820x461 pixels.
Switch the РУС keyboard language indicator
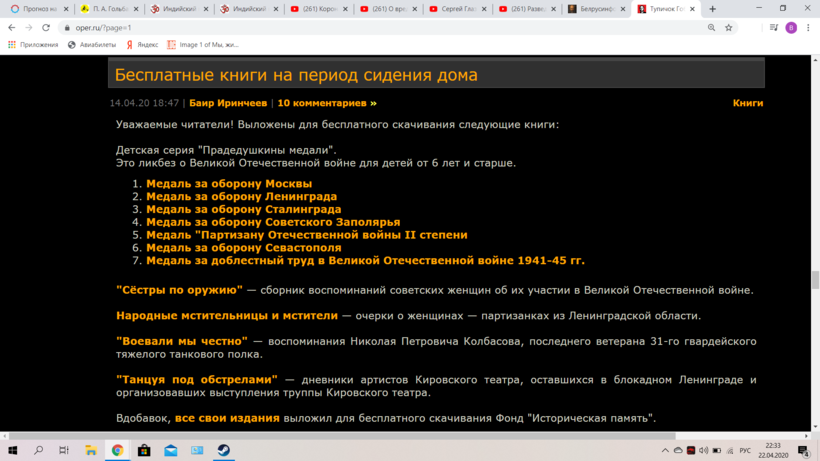(745, 451)
